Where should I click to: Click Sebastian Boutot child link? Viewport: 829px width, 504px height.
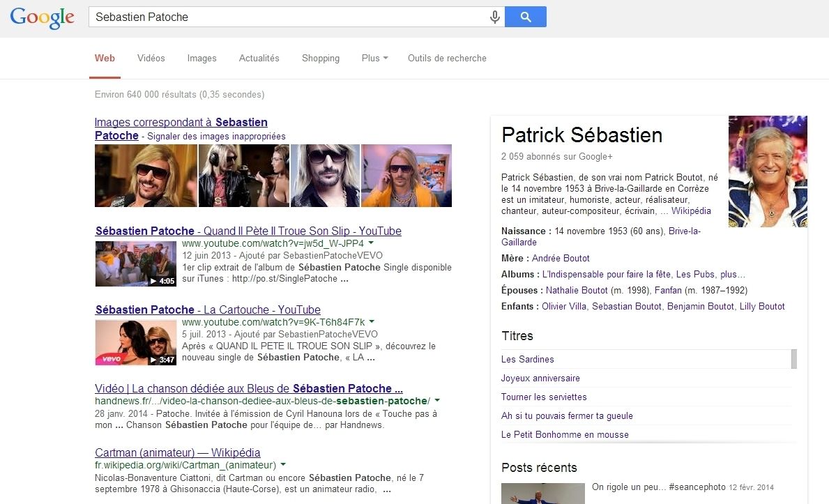(x=627, y=306)
